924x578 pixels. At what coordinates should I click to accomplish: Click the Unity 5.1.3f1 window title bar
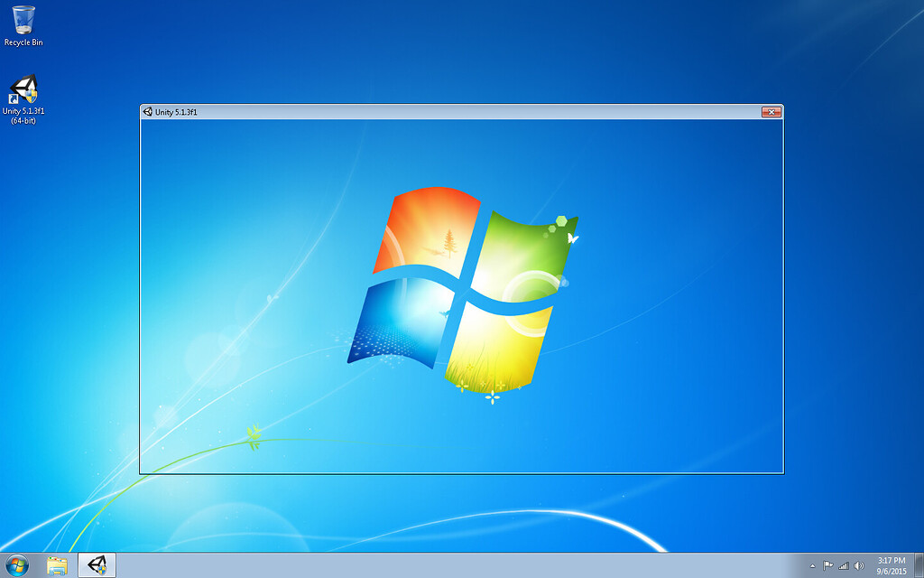click(x=406, y=111)
